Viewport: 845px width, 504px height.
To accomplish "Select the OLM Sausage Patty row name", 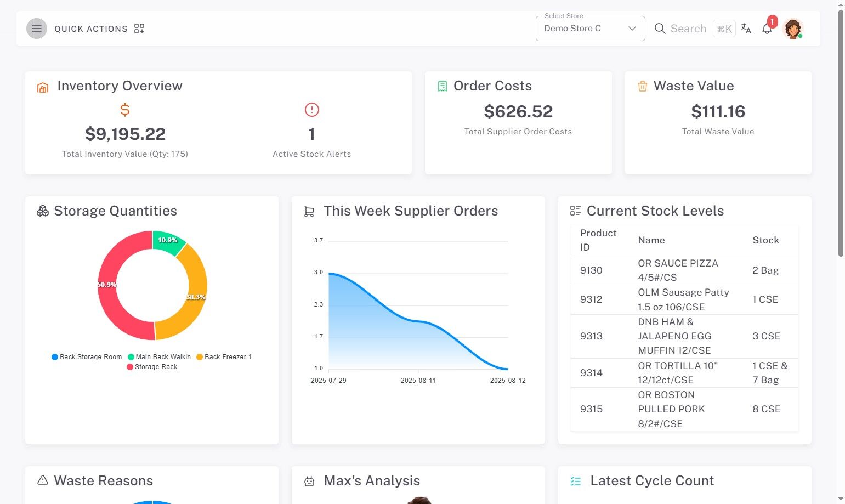I will point(683,299).
